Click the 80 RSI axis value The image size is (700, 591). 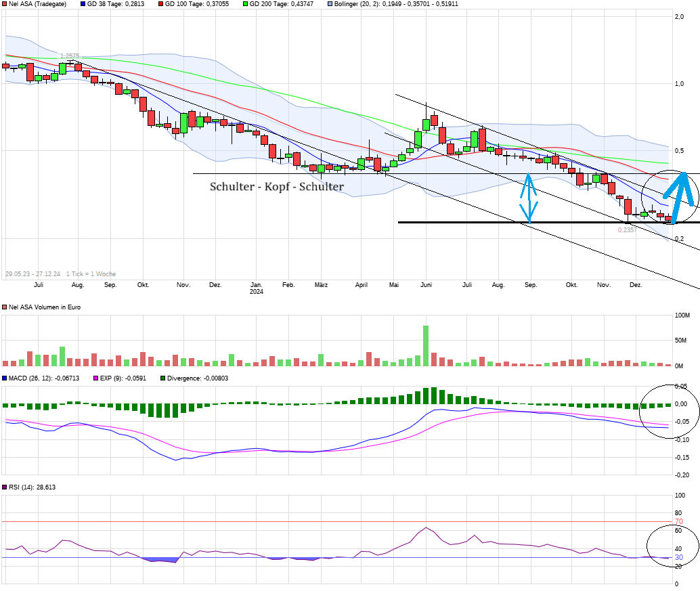[678, 513]
